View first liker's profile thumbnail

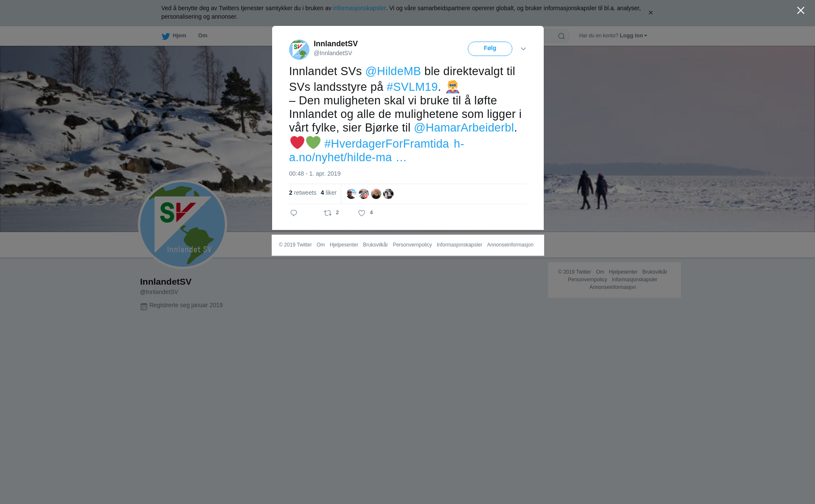pos(351,194)
